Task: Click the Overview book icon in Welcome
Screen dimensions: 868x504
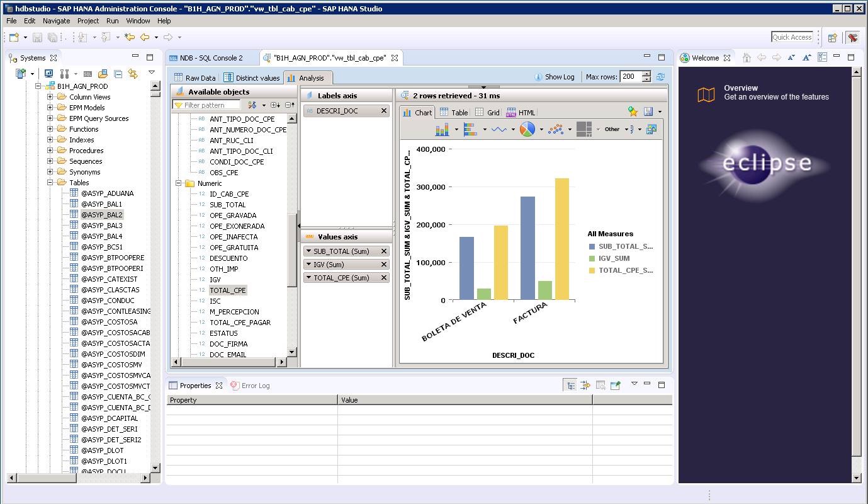Action: 706,94
